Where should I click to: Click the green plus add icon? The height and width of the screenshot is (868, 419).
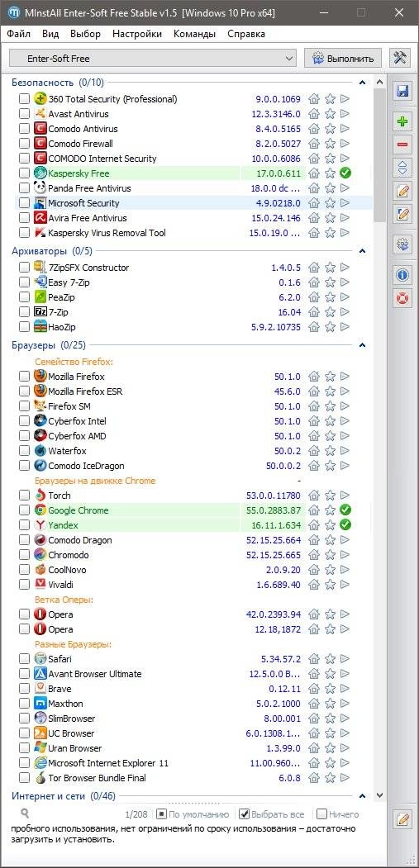pos(402,121)
